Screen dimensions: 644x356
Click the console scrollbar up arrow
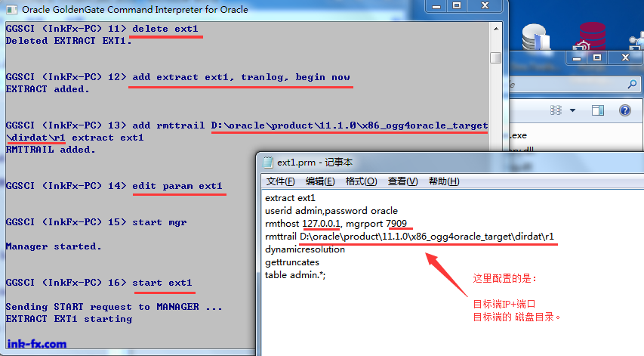[496, 29]
